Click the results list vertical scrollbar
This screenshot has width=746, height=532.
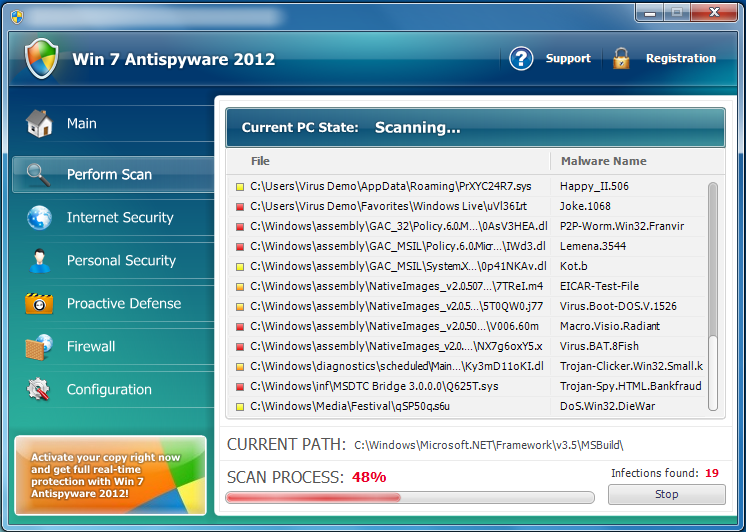[712, 296]
